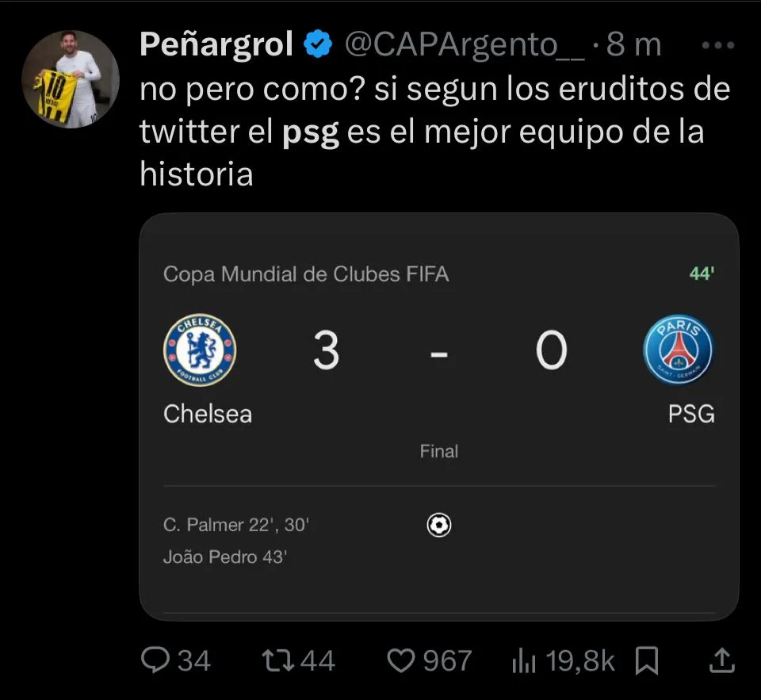
Task: Click the João Pedro 43' scorer line
Action: 224,557
